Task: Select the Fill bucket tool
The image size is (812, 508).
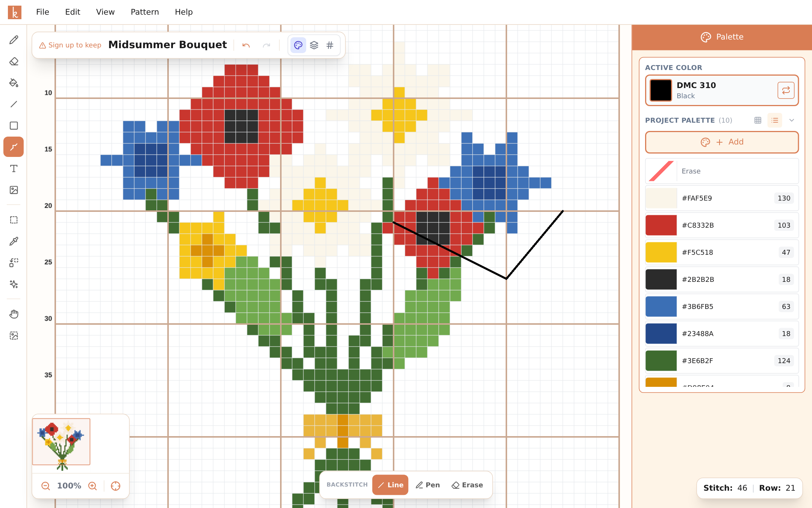Action: [14, 83]
